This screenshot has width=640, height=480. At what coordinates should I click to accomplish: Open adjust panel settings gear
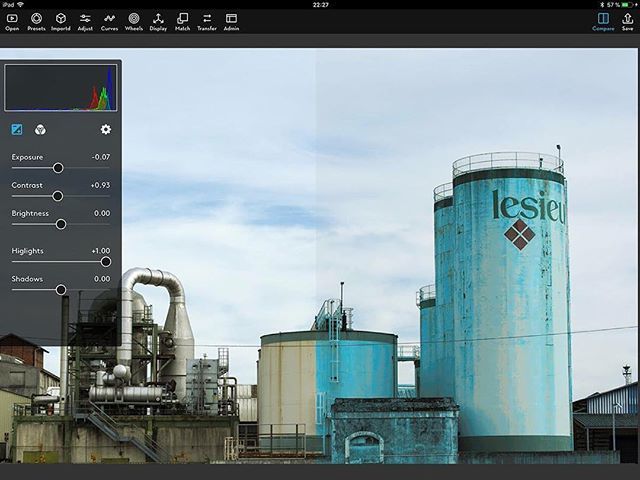pos(106,129)
